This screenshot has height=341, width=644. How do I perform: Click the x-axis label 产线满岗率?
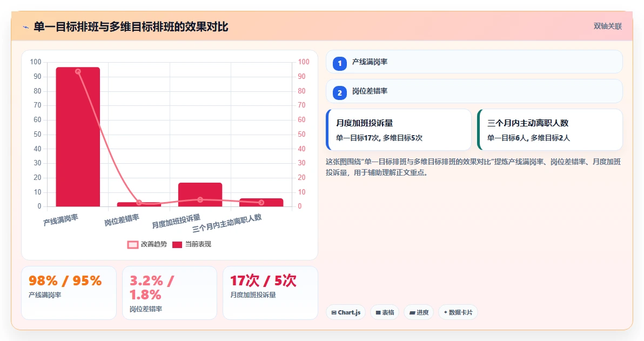click(x=61, y=220)
